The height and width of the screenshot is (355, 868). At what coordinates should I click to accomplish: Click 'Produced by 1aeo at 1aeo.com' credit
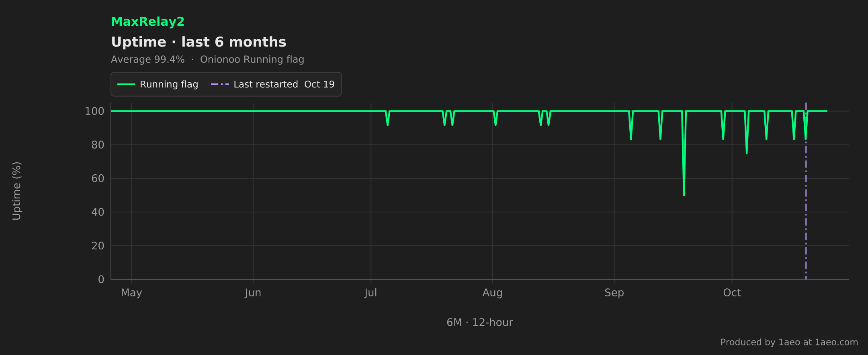(x=789, y=342)
